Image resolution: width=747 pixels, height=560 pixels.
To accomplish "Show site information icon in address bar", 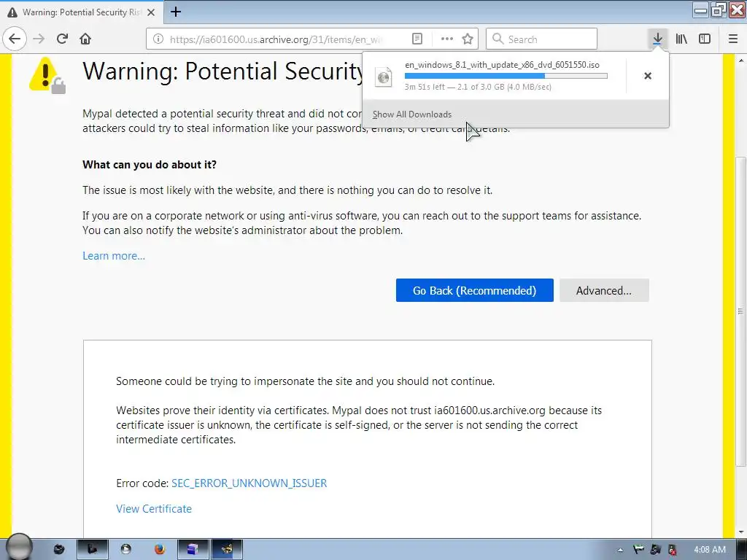I will coord(158,39).
